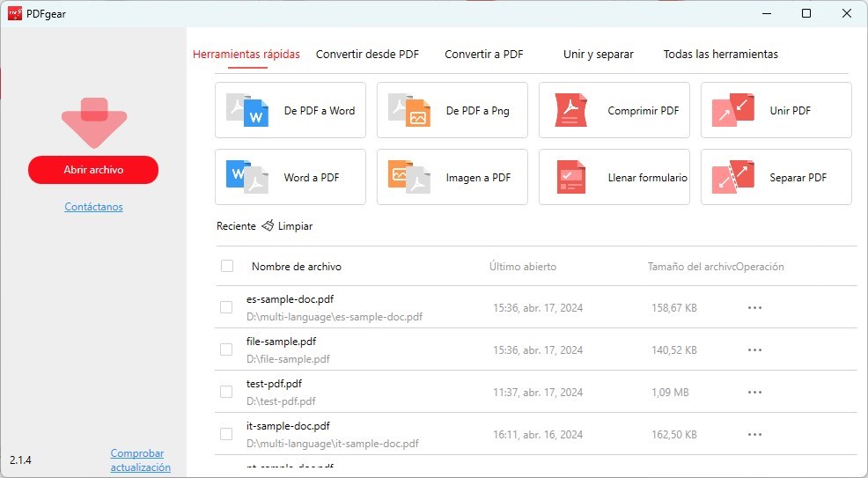Open options menu for es-sample-doc.pdf

[754, 307]
